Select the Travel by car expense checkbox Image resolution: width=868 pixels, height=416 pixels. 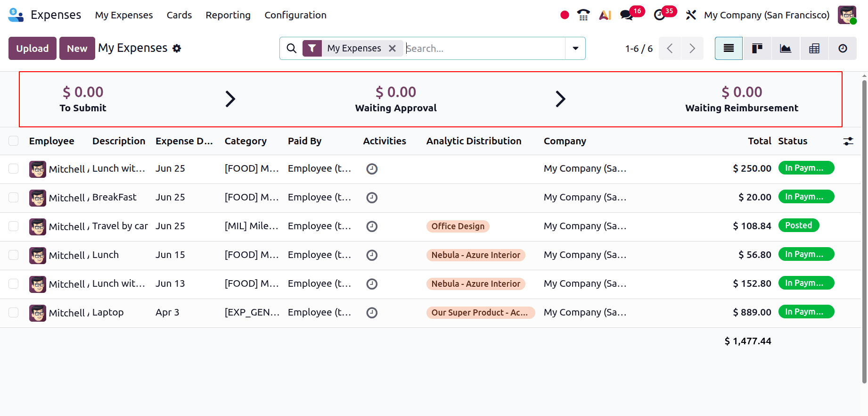[14, 226]
